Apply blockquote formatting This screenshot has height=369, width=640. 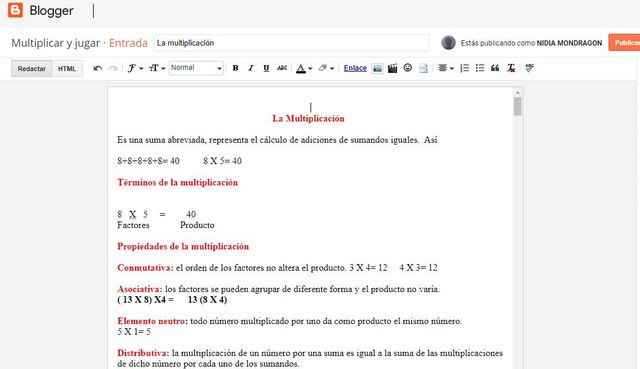tap(495, 68)
